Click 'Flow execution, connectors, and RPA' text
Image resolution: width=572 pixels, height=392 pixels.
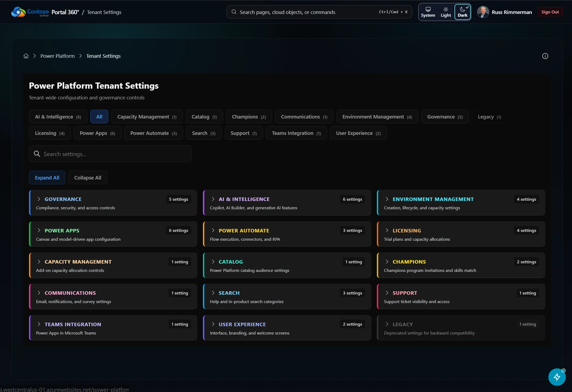[245, 239]
